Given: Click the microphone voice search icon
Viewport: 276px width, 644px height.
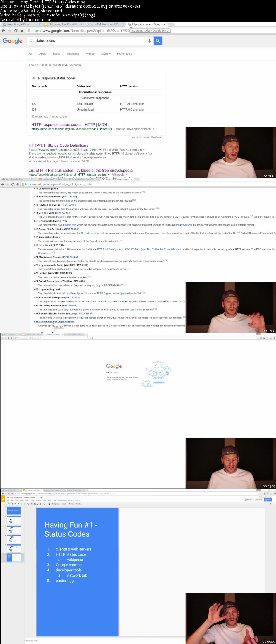Looking at the screenshot, I should 149,41.
